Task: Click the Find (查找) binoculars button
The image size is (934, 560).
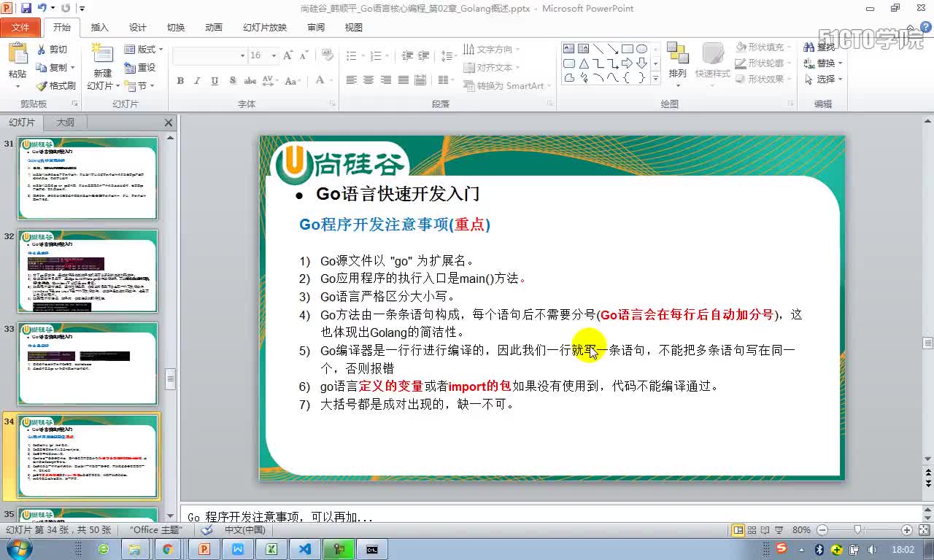Action: (820, 47)
